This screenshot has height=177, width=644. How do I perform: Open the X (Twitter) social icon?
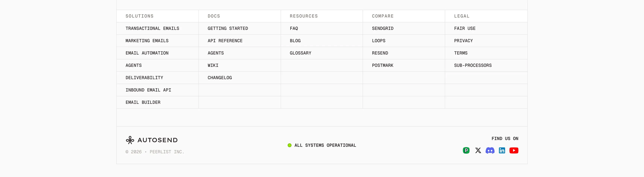478,150
